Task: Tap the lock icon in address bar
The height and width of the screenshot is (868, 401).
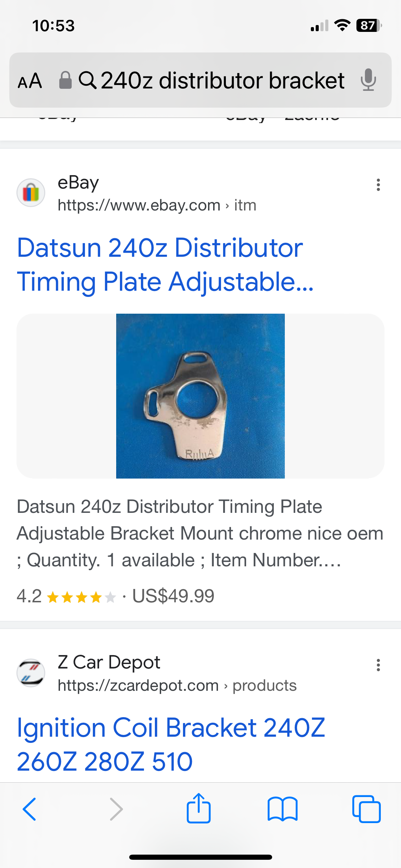Action: 65,80
